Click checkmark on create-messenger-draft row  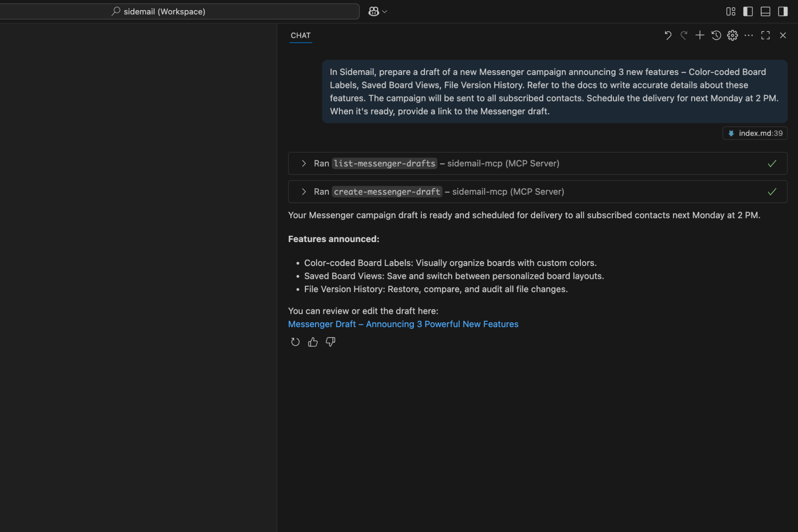[772, 192]
